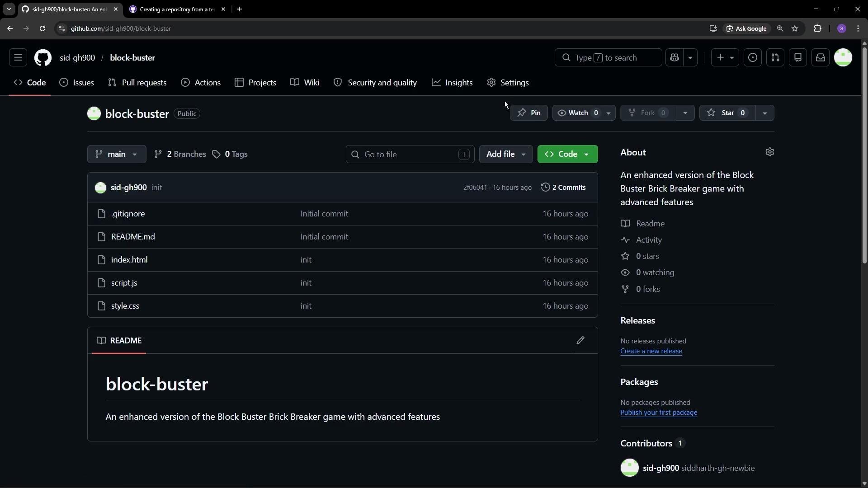Open the Pull requests tab

click(x=137, y=83)
